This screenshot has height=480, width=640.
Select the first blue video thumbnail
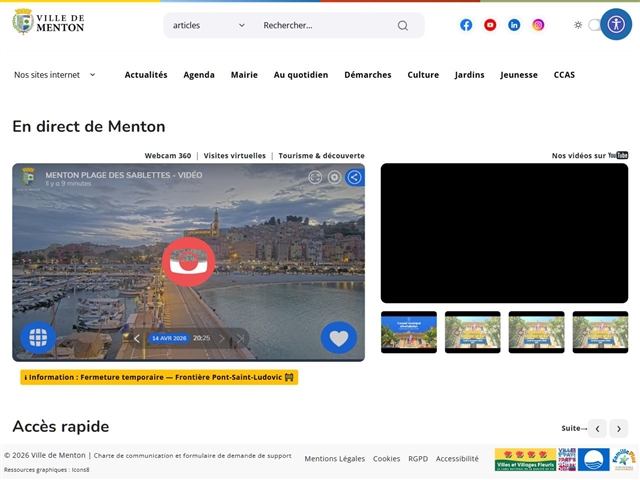point(409,332)
